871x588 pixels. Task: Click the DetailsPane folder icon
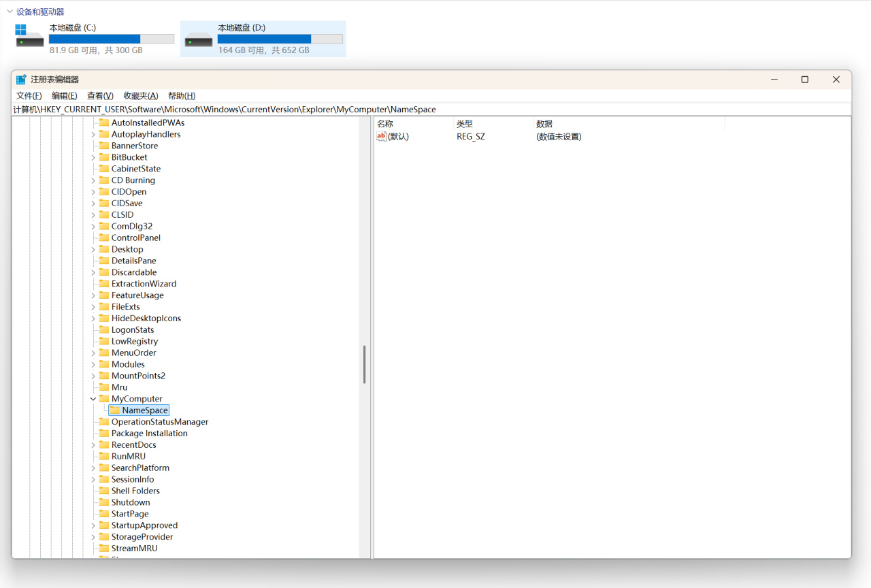click(x=104, y=261)
